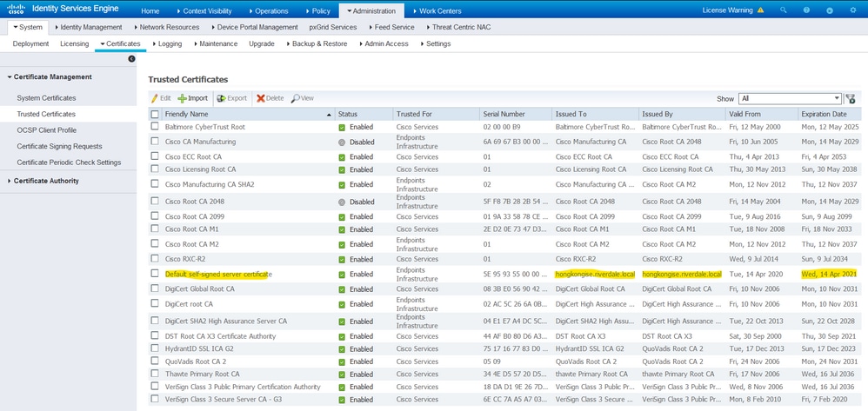The height and width of the screenshot is (411, 868).
Task: Click the table filter funnel icon
Action: [x=851, y=98]
